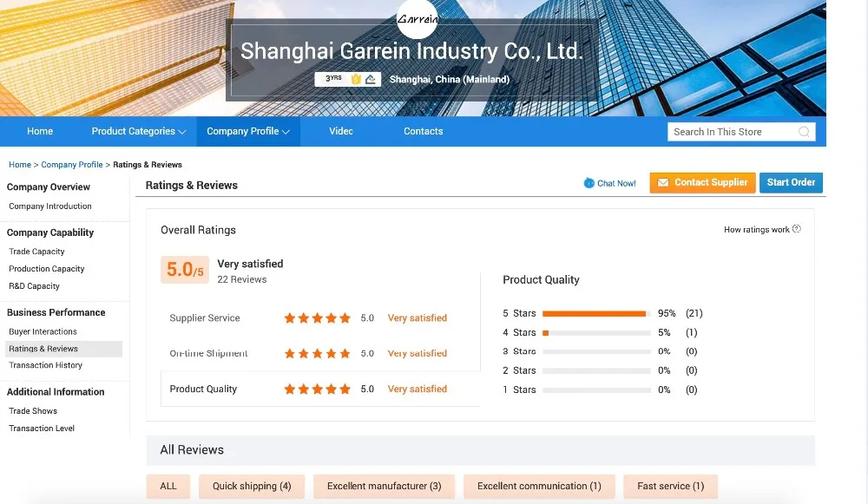This screenshot has height=504, width=868.
Task: Open Trade Capacity in sidebar
Action: pyautogui.click(x=36, y=252)
